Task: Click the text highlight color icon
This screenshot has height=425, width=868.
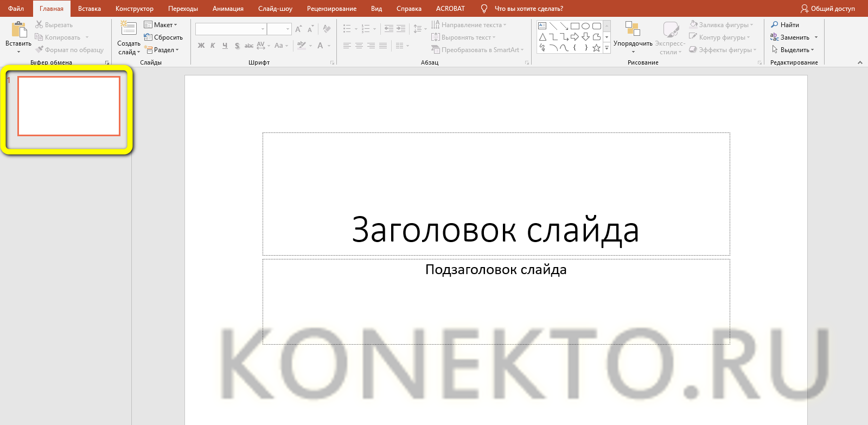Action: tap(302, 46)
